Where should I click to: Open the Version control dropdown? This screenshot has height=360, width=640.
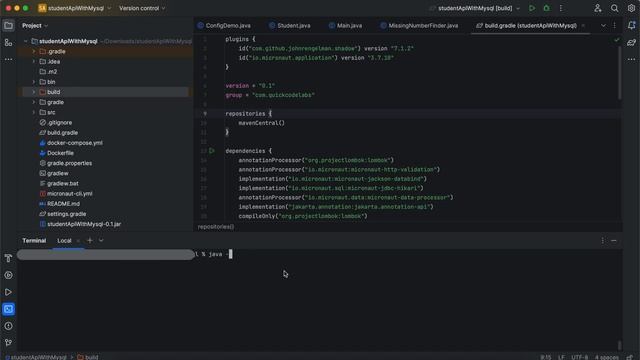[142, 8]
